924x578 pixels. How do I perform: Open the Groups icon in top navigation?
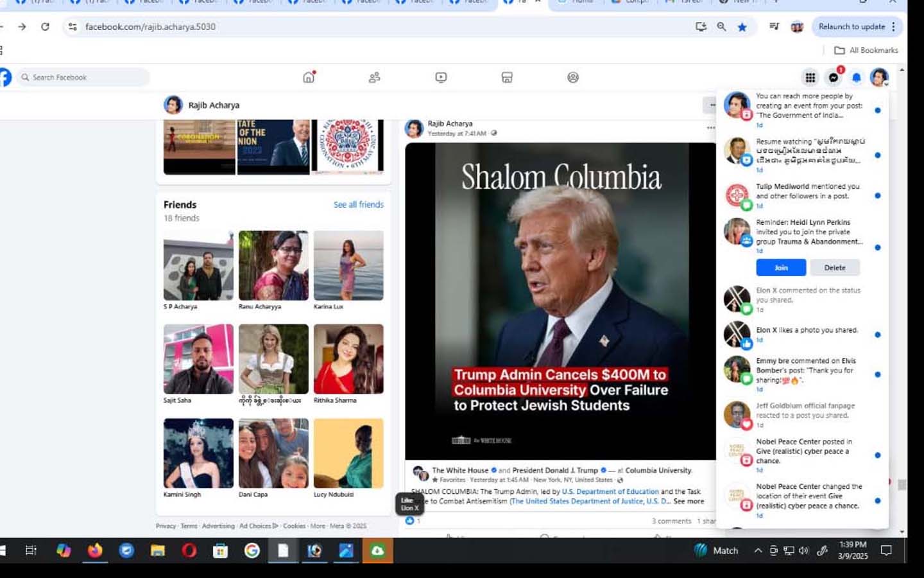point(573,77)
